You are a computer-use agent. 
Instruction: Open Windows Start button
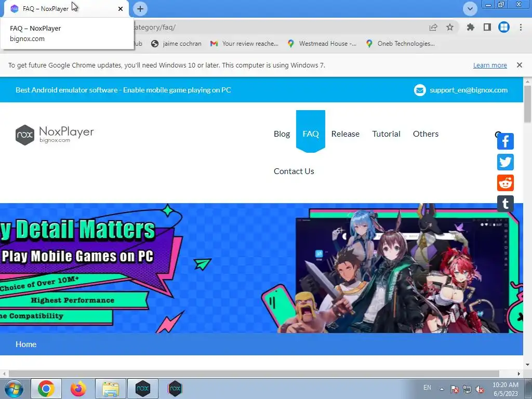14,389
